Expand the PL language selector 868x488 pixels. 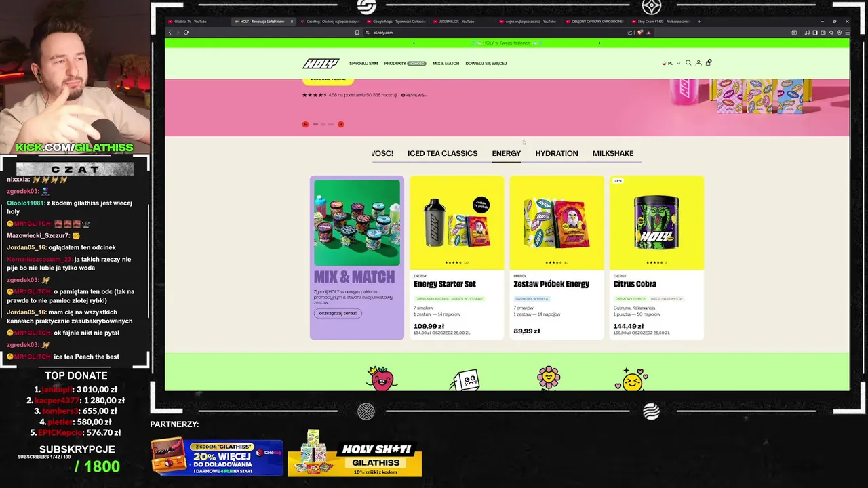click(x=671, y=64)
